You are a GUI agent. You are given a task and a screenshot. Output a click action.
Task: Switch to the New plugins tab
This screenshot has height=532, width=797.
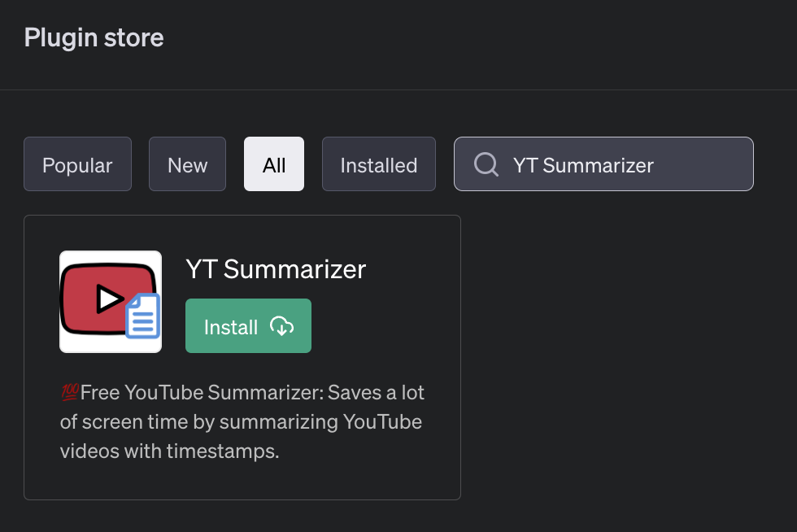(187, 164)
